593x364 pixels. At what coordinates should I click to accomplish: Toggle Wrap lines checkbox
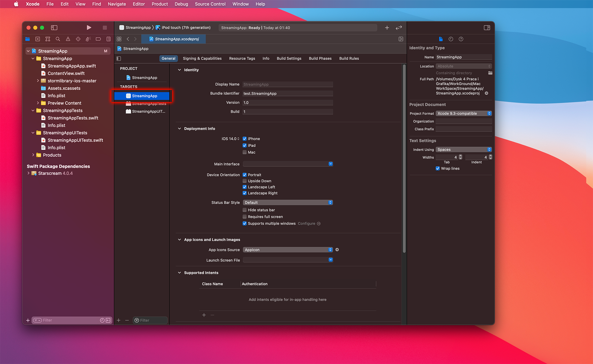tap(438, 168)
